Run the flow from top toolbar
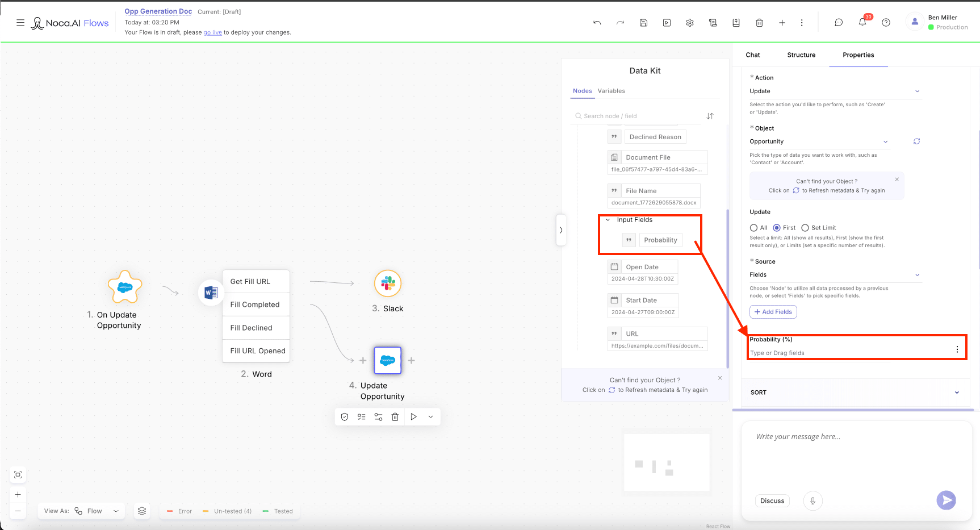 pyautogui.click(x=667, y=23)
